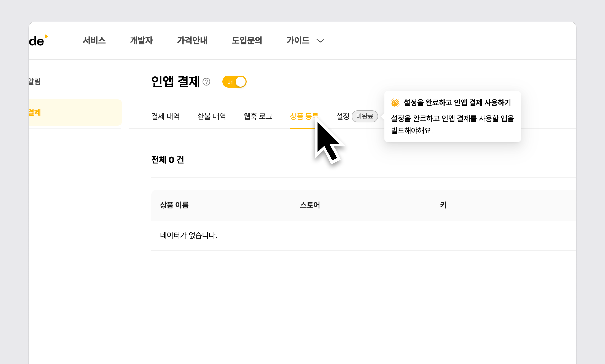Click the 미완료 status badge

pos(365,116)
